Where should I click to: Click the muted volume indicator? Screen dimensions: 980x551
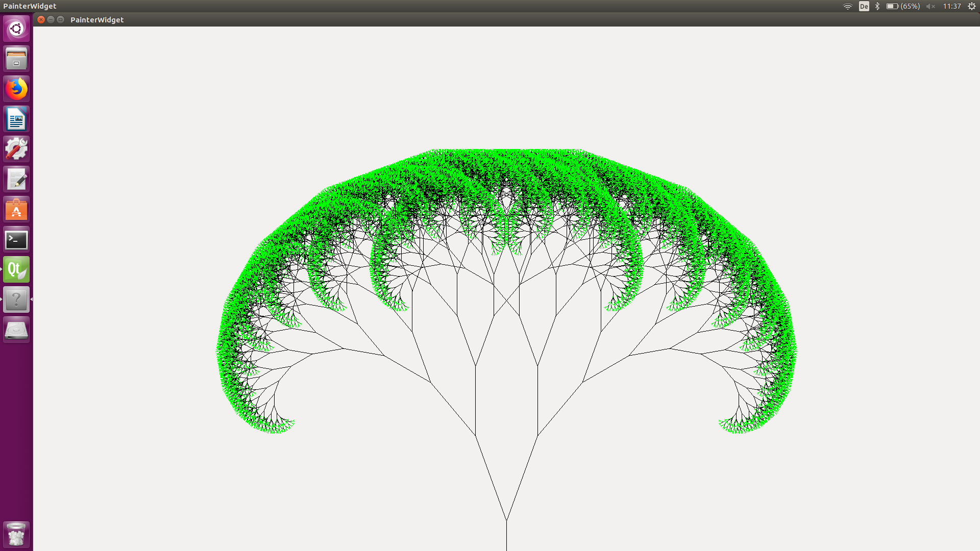pyautogui.click(x=930, y=6)
